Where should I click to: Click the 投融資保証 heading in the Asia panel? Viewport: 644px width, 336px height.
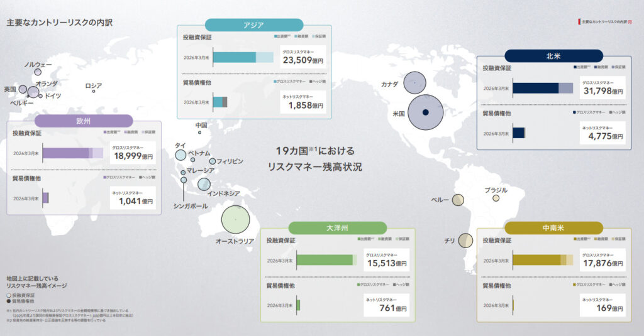[197, 37]
